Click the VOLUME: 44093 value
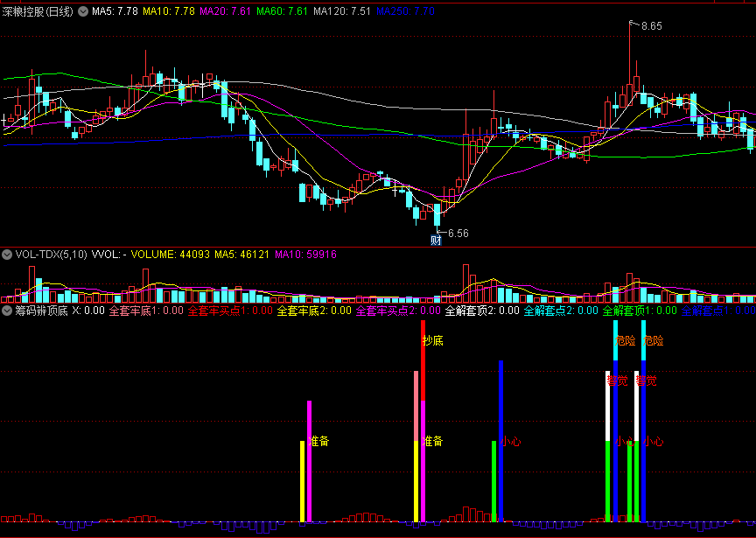 tap(171, 254)
